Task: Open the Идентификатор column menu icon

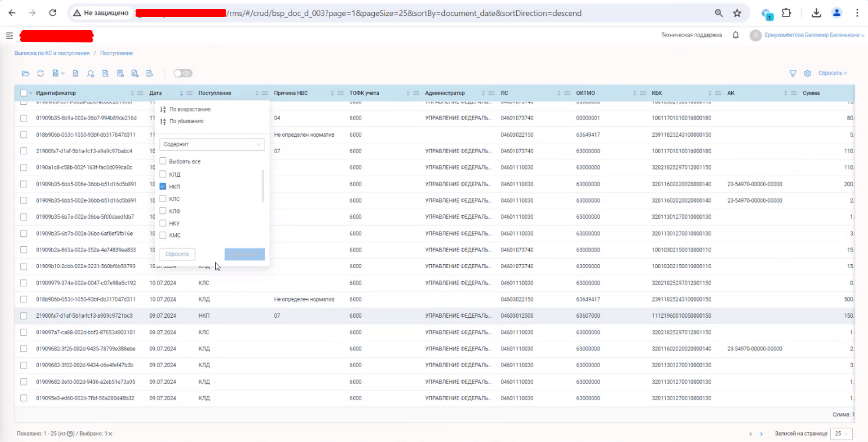Action: point(140,93)
